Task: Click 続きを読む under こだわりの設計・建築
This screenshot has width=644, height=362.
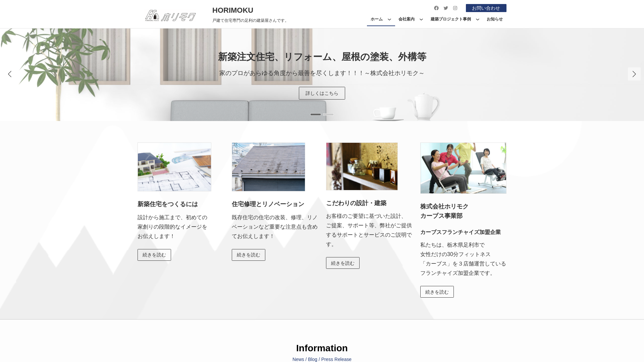Action: click(x=342, y=263)
